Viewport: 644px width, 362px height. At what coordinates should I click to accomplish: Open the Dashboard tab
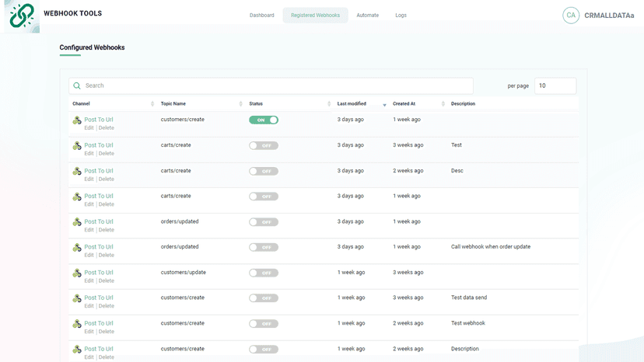[261, 16]
